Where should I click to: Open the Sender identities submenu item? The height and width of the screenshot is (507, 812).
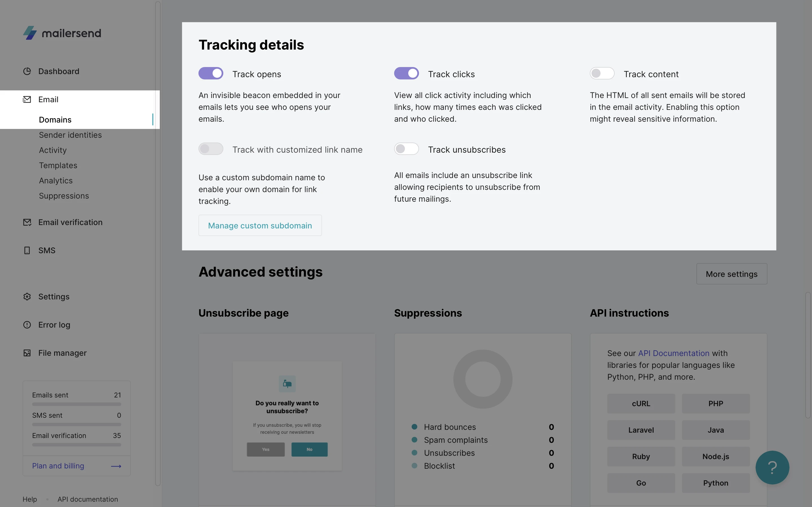70,135
